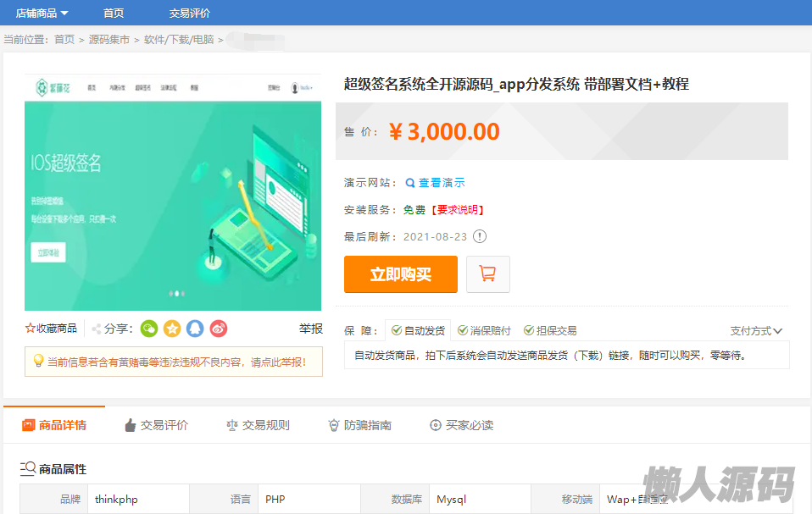
Task: Click the price ¥3,000.00
Action: 444,131
